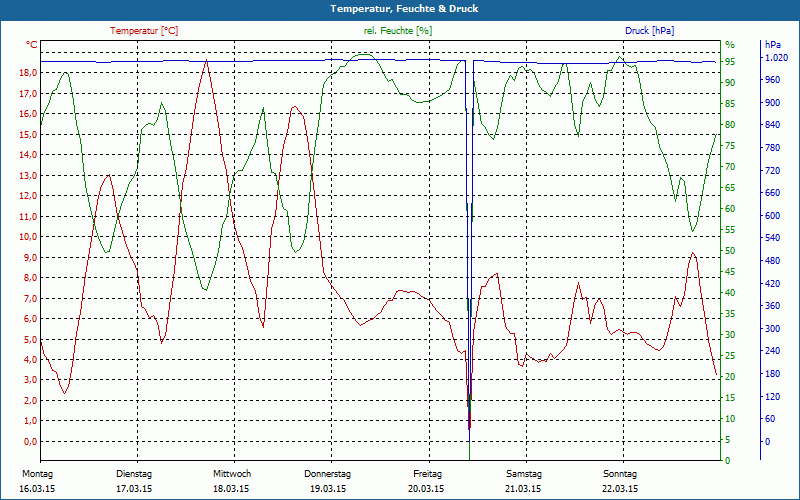Click the date '20.03.15'
The width and height of the screenshot is (800, 500).
point(426,489)
